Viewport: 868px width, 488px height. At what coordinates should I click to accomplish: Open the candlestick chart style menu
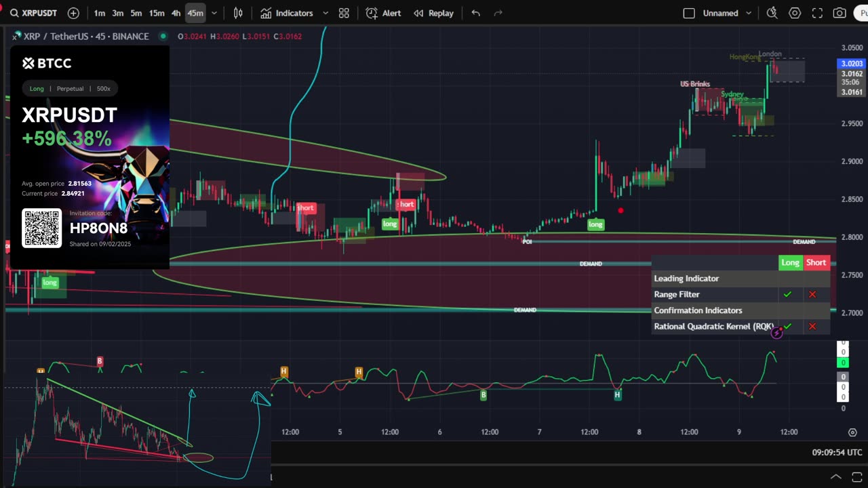239,13
